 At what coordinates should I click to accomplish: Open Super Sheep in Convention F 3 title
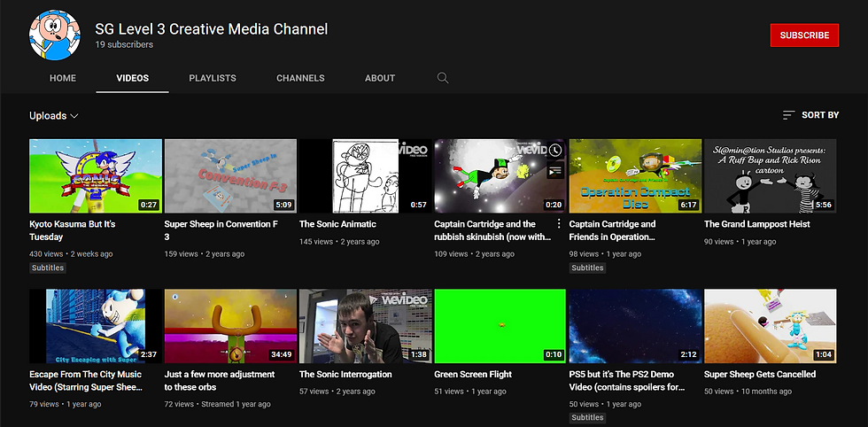click(x=221, y=230)
